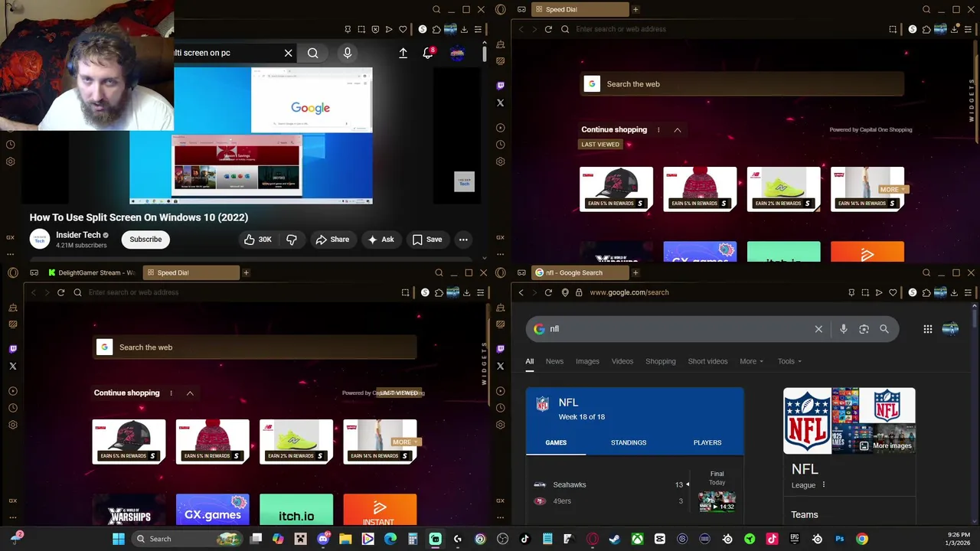Image resolution: width=980 pixels, height=551 pixels.
Task: Open more actions menu under video
Action: 463,240
